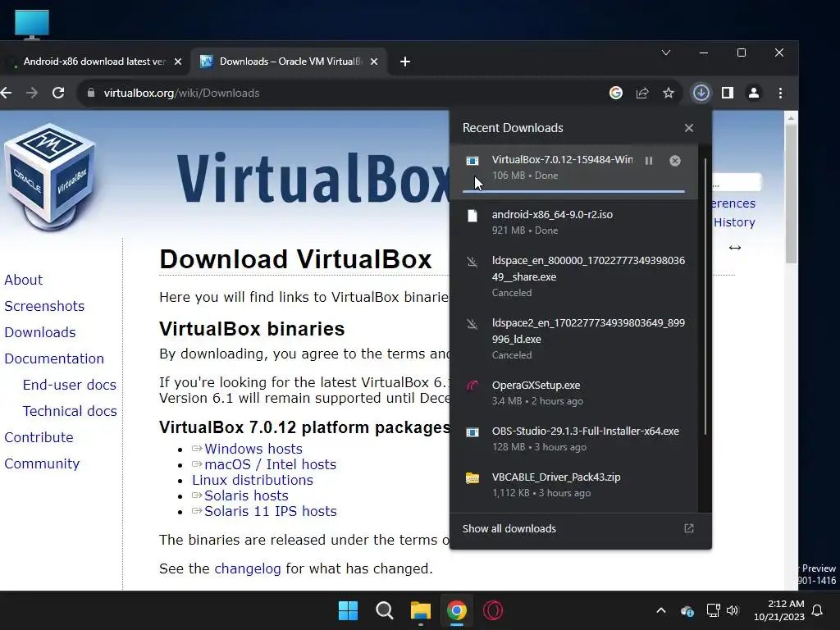Open taskbar Search

pos(384,610)
